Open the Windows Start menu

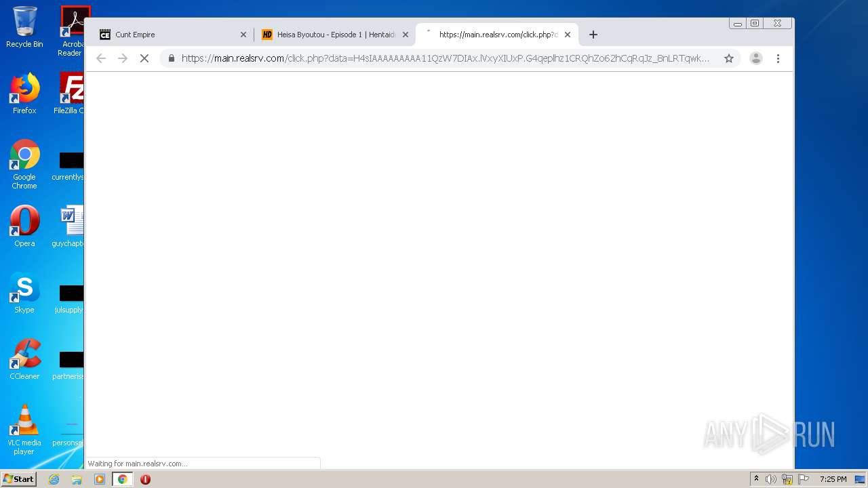[19, 479]
